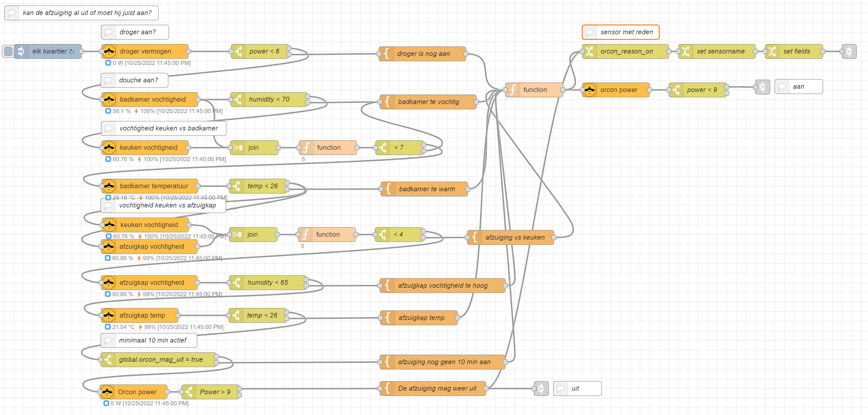868x415 pixels.
Task: Select the afzuigkap temp state node
Action: click(140, 315)
